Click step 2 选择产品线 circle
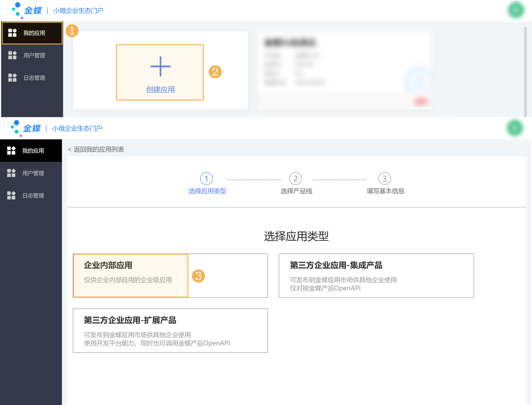Viewport: 532px width, 405px height. tap(295, 179)
